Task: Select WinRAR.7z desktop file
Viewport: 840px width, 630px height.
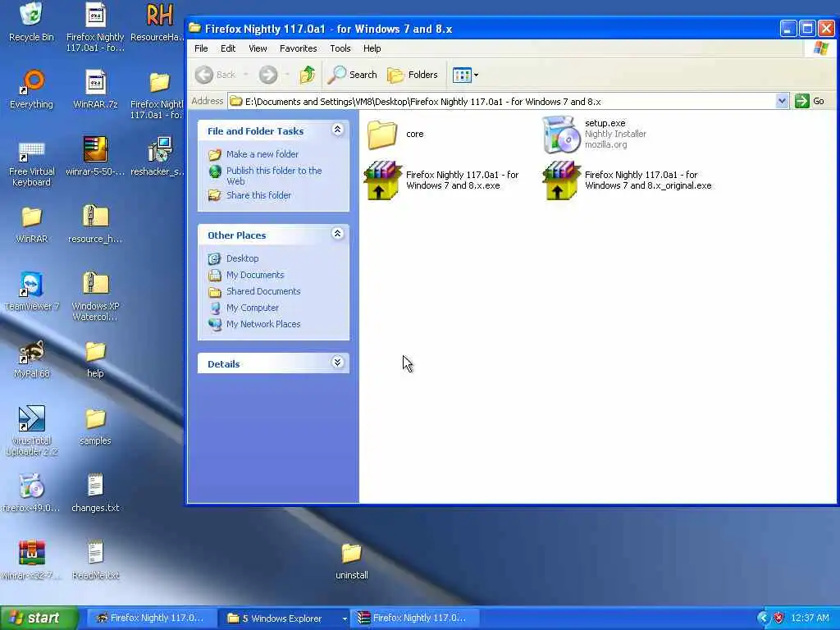Action: (x=95, y=89)
